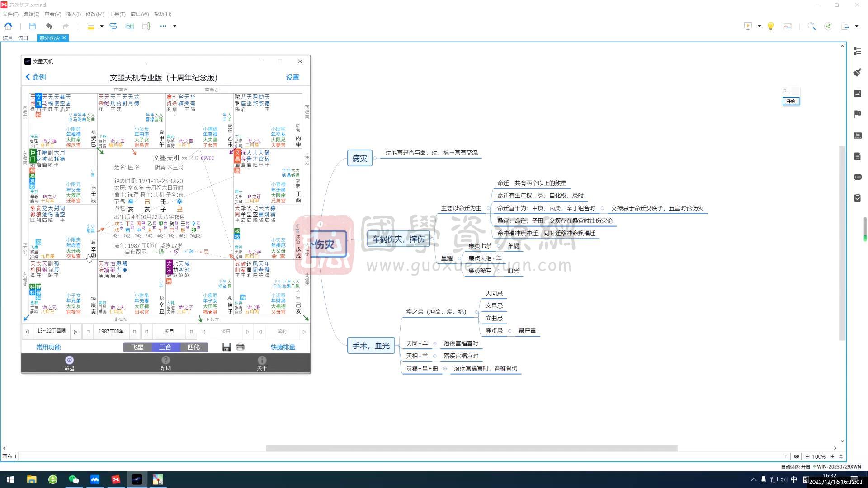Select the 飞星 mode toggle
Image resolution: width=868 pixels, height=488 pixels.
tap(137, 347)
